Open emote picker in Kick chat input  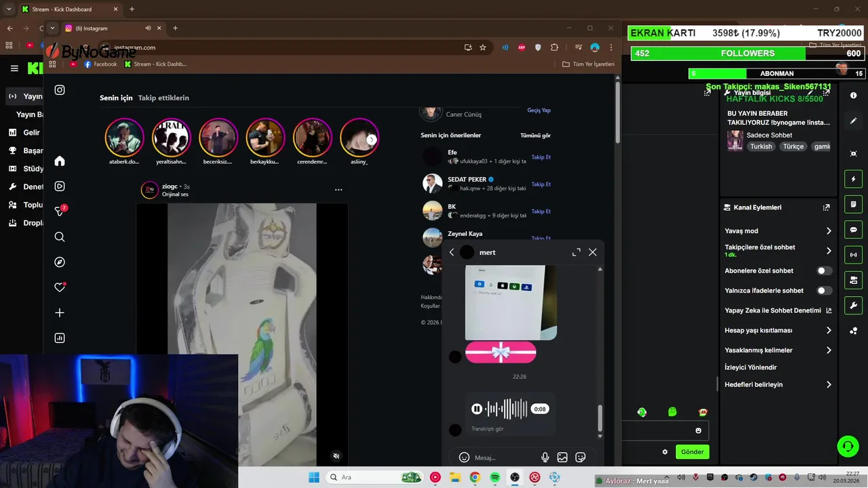click(698, 430)
